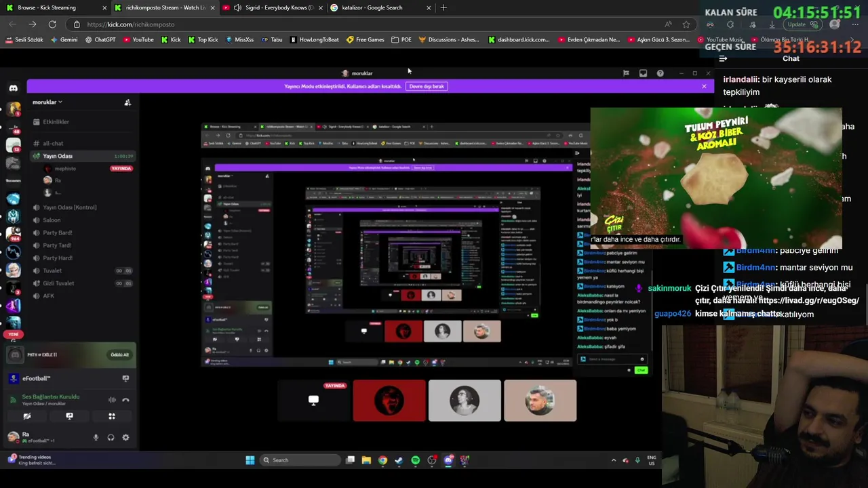
Task: Open Steam from taskbar
Action: tap(399, 460)
